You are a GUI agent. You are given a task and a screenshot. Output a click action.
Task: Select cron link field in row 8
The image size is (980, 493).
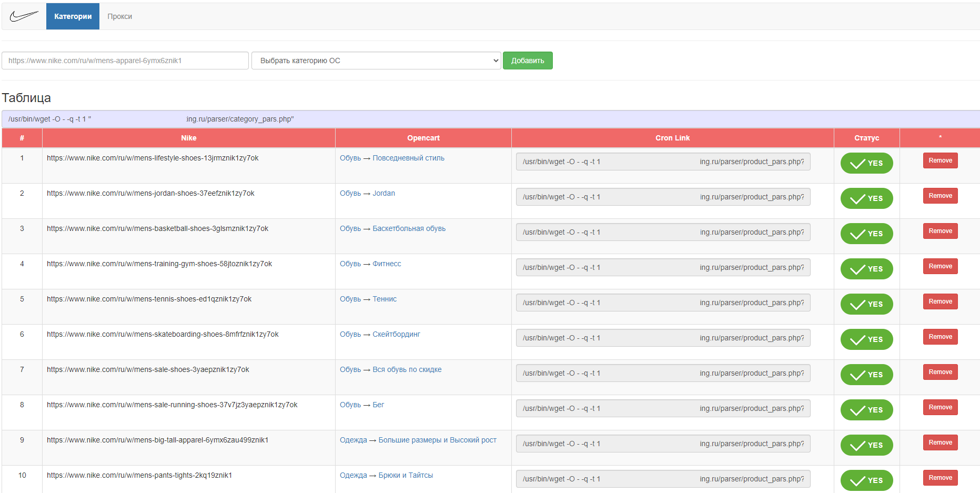click(x=663, y=408)
